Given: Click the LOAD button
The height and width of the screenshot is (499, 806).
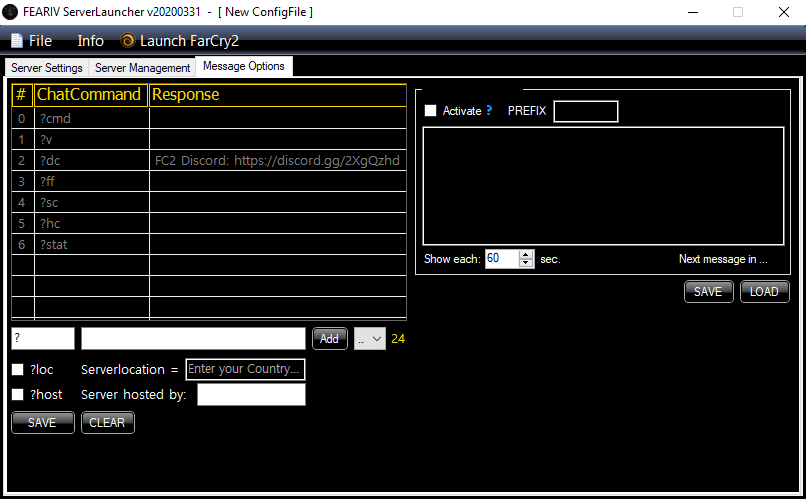Looking at the screenshot, I should pos(764,292).
